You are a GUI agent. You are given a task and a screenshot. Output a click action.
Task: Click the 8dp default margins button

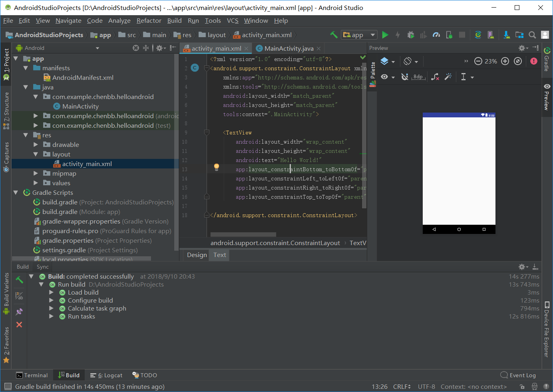click(418, 77)
